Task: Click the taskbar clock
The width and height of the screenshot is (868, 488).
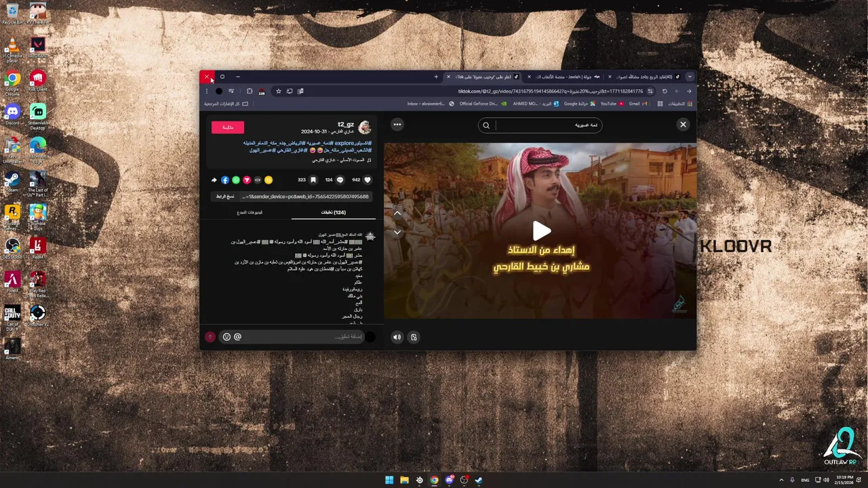Action: tap(844, 480)
